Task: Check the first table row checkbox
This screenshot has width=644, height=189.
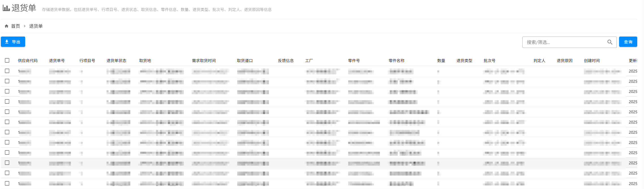Action: coord(7,71)
